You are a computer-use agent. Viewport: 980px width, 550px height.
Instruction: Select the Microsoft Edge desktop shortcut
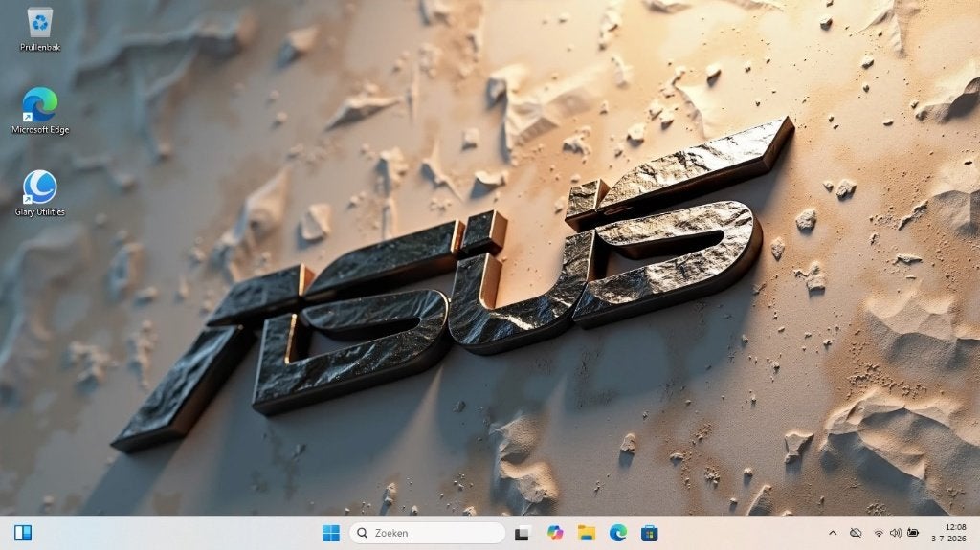pyautogui.click(x=40, y=111)
